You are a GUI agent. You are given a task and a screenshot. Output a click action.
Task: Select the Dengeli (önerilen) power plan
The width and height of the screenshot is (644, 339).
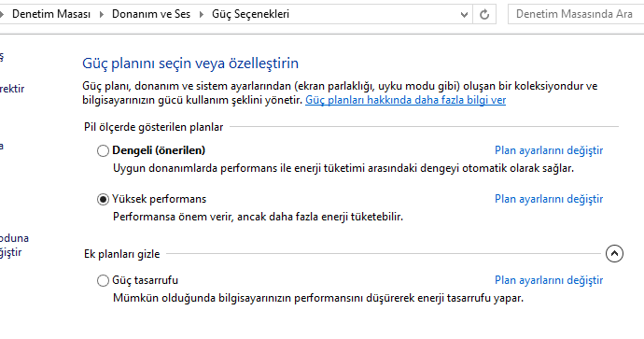pyautogui.click(x=103, y=150)
